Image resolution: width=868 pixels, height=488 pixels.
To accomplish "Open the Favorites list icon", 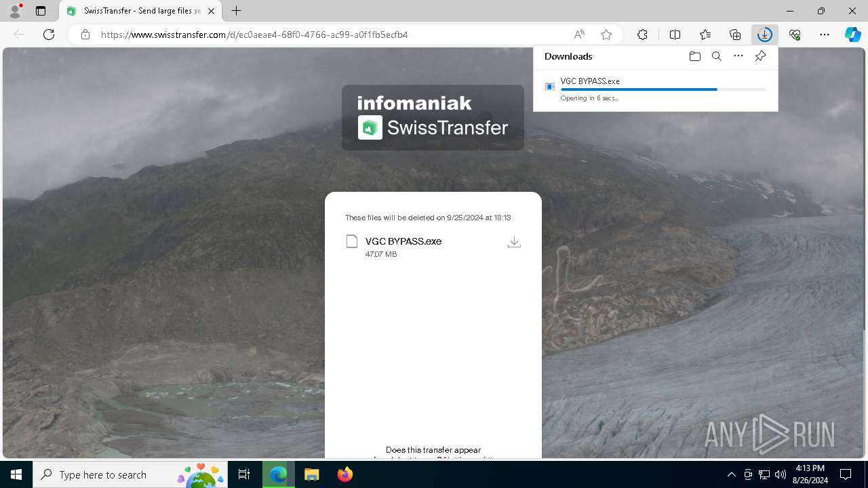I will (705, 35).
